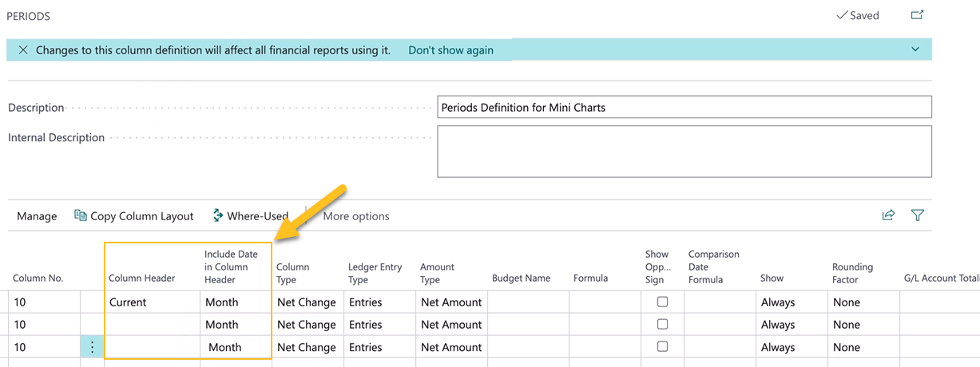The width and height of the screenshot is (980, 367).
Task: Change Show value Always in second row
Action: pyautogui.click(x=778, y=325)
